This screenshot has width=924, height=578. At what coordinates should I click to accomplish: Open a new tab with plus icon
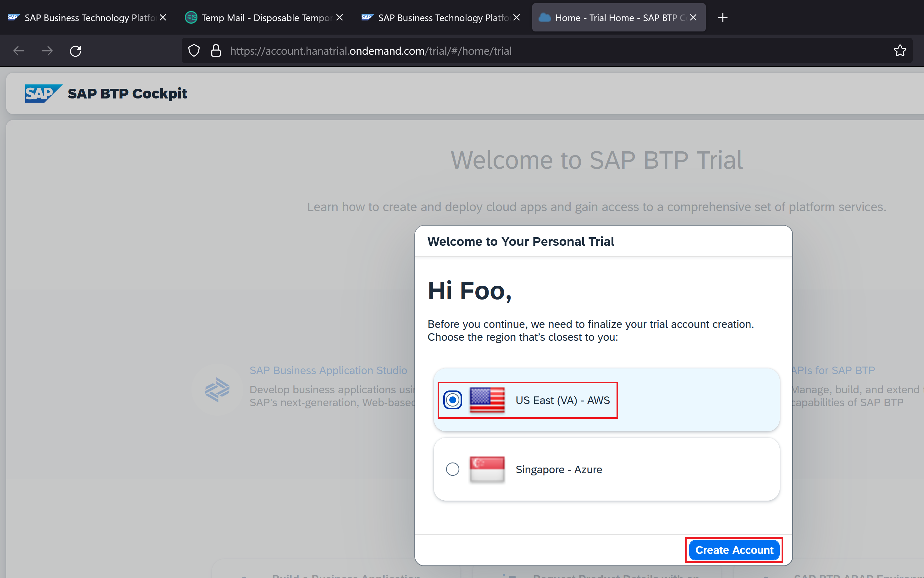coord(722,18)
